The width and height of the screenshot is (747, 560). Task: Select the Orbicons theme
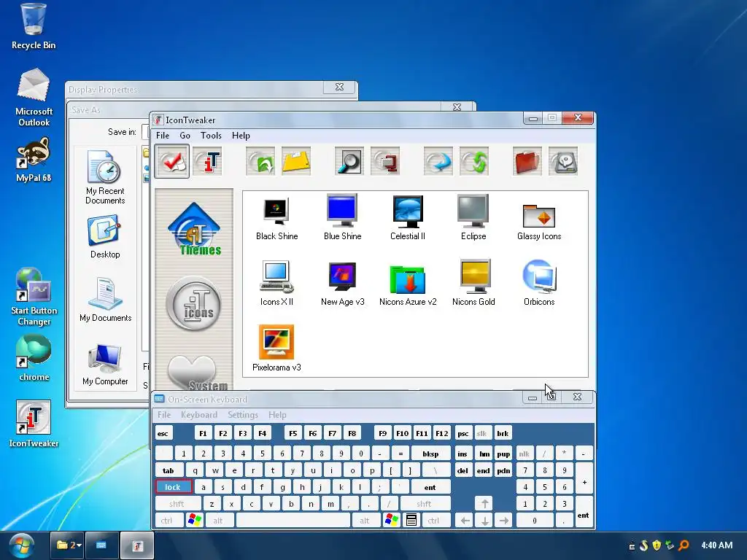coord(539,284)
